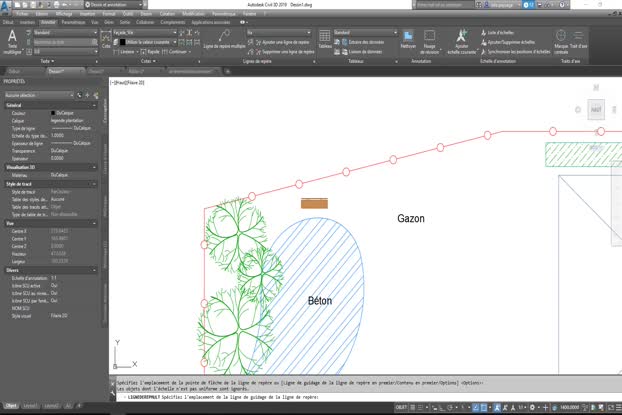
Task: Click the Continuer dimension button
Action: [x=176, y=52]
